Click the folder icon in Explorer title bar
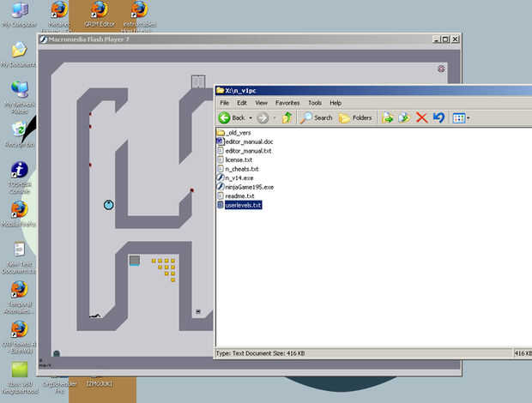Viewport: 532px width, 403px height. point(220,90)
